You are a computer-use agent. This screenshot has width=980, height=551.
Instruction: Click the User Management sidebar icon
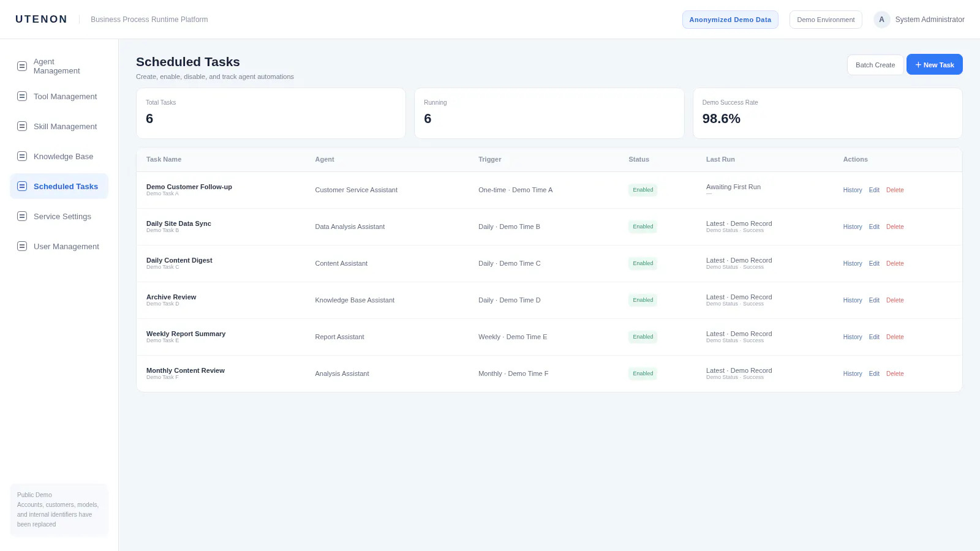pos(22,246)
